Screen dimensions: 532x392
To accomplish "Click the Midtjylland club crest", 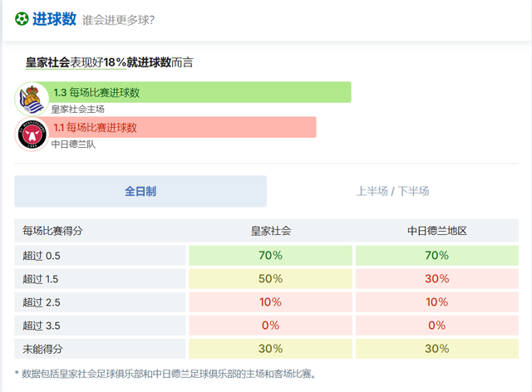I will click(x=32, y=134).
